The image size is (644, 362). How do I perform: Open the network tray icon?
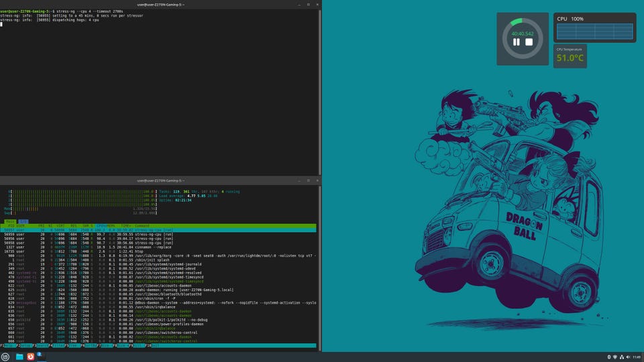622,357
